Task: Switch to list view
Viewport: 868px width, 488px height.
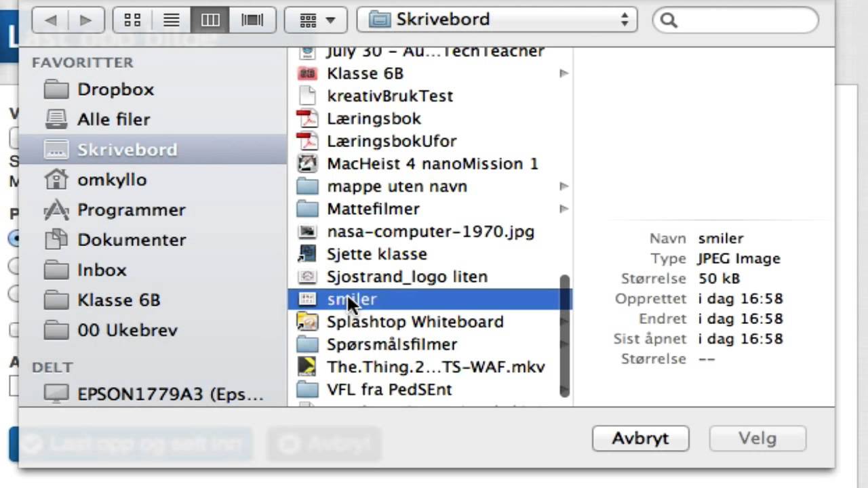Action: (x=172, y=20)
